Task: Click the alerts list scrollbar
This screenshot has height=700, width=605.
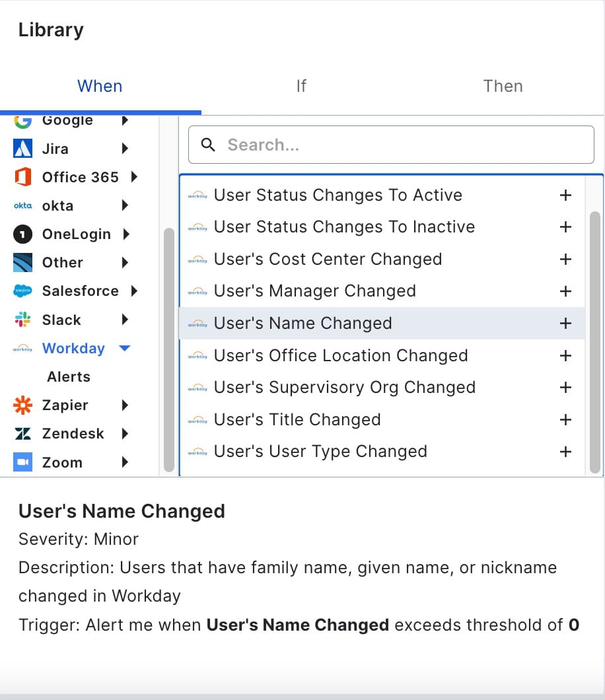Action: pyautogui.click(x=594, y=342)
